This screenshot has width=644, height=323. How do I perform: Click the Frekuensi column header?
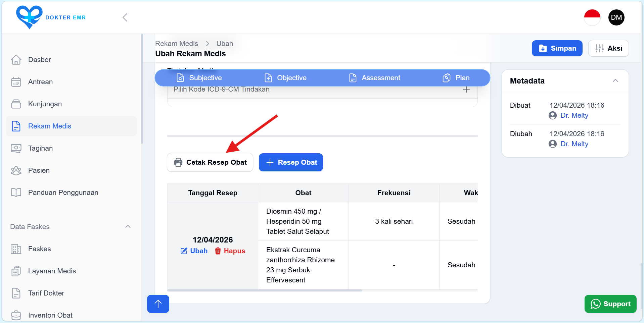tap(394, 193)
